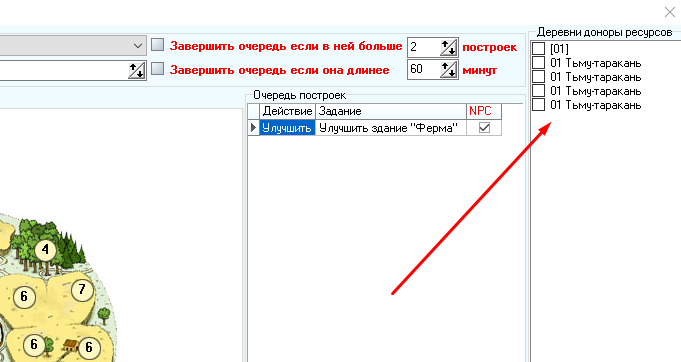
Task: Click stepper on the wide left input field
Action: click(x=137, y=70)
